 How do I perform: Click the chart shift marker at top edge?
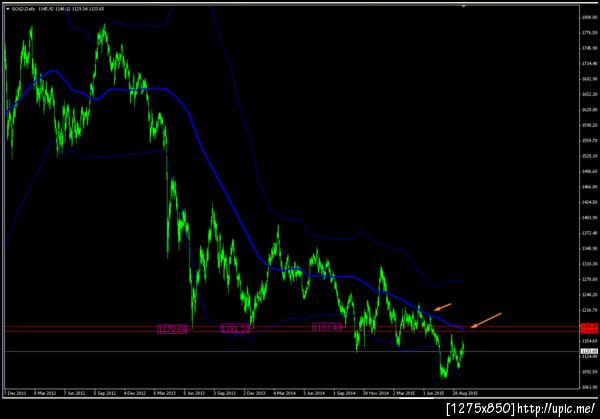pyautogui.click(x=463, y=6)
